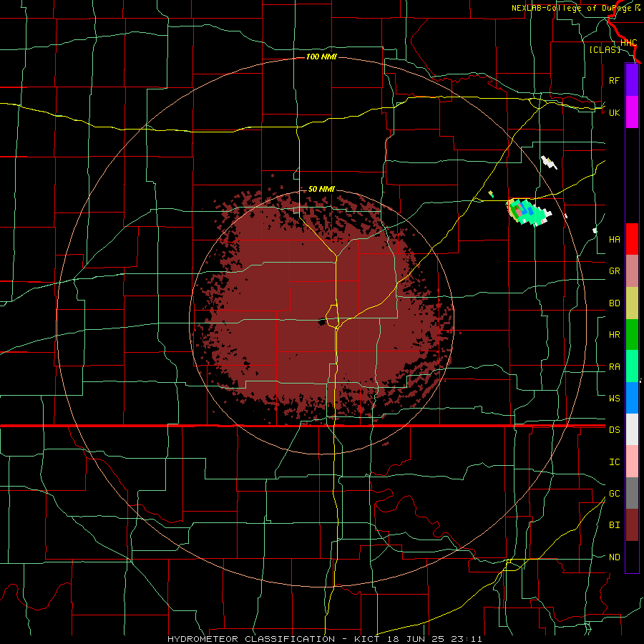Click the blue WS legend swatch
Image resolution: width=644 pixels, height=644 pixels.
click(x=632, y=398)
